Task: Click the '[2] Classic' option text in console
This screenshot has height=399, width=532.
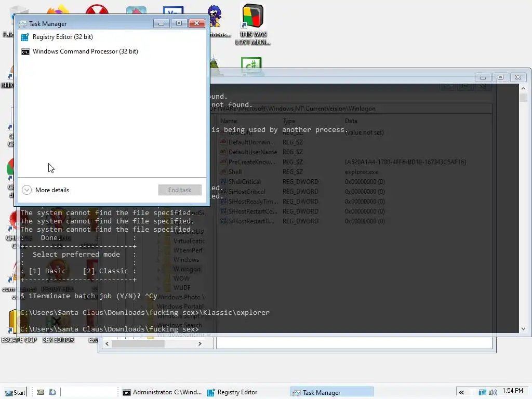Action: [x=105, y=271]
